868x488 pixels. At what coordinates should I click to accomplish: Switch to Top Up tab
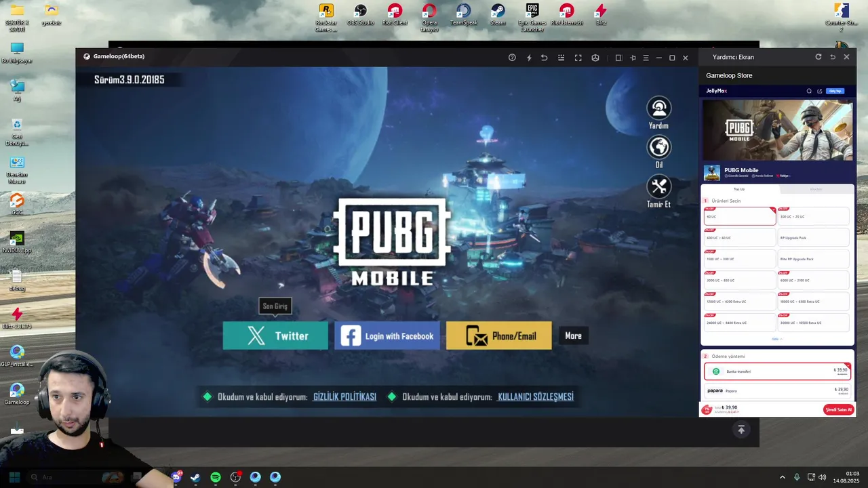739,189
